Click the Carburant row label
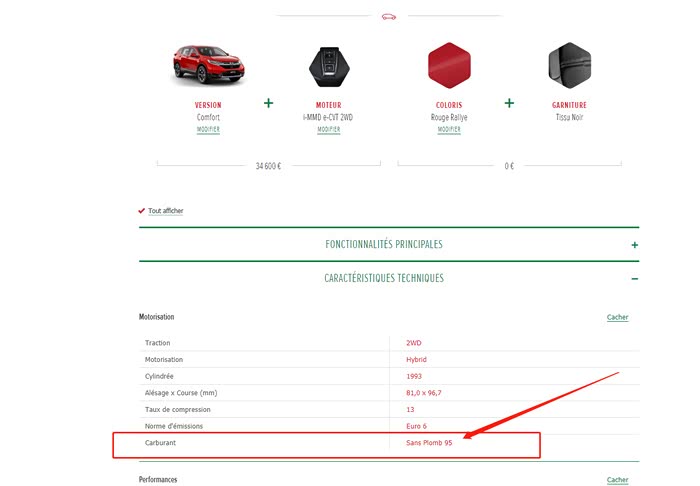 click(x=160, y=443)
